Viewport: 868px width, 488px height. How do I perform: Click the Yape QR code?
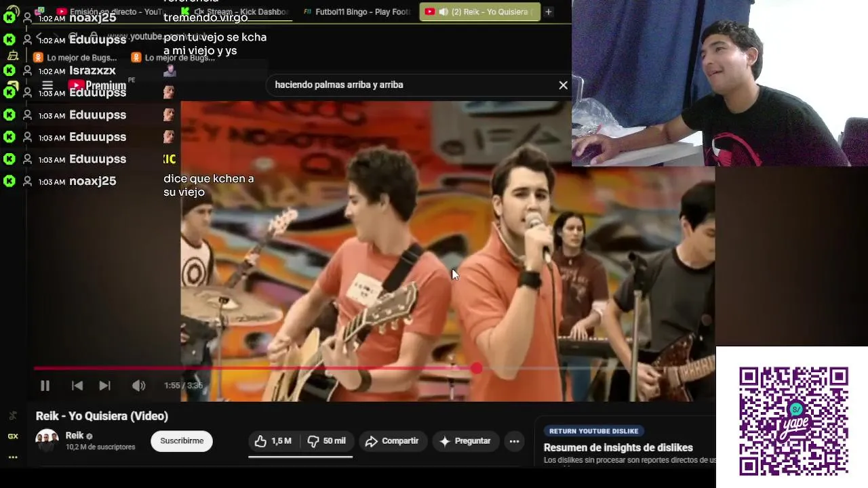(x=793, y=421)
